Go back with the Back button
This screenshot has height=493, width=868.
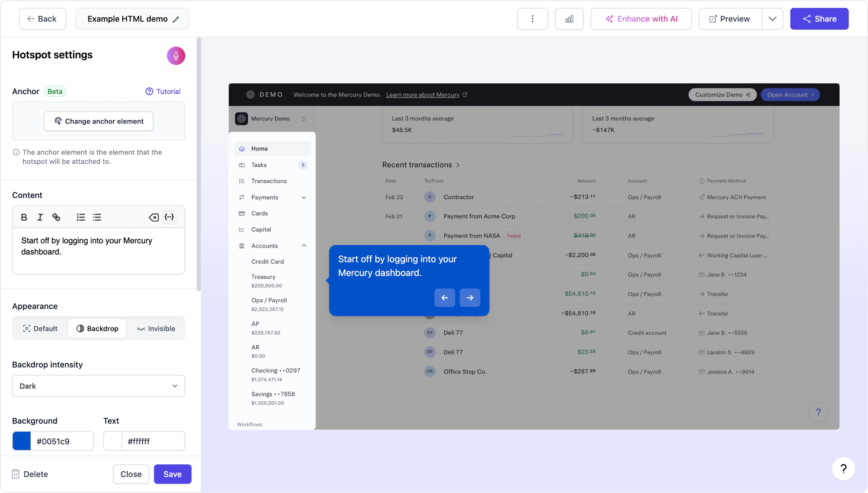pos(43,19)
